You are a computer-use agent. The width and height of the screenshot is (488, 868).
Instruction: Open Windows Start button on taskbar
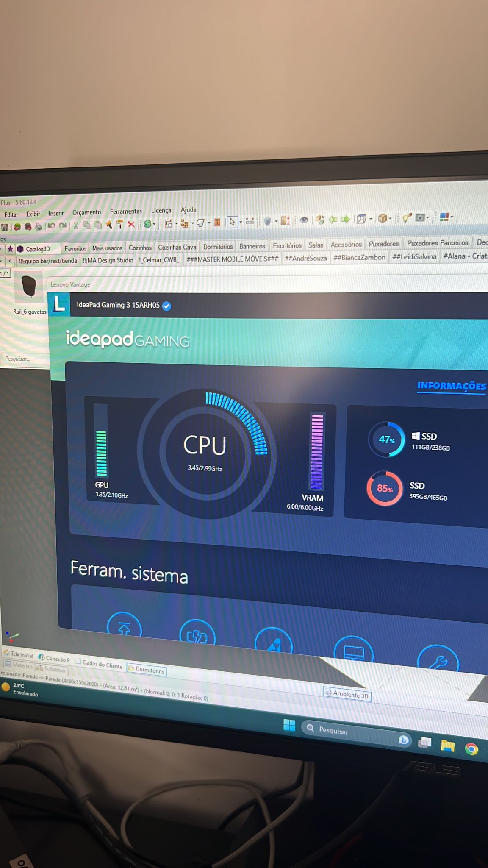289,725
